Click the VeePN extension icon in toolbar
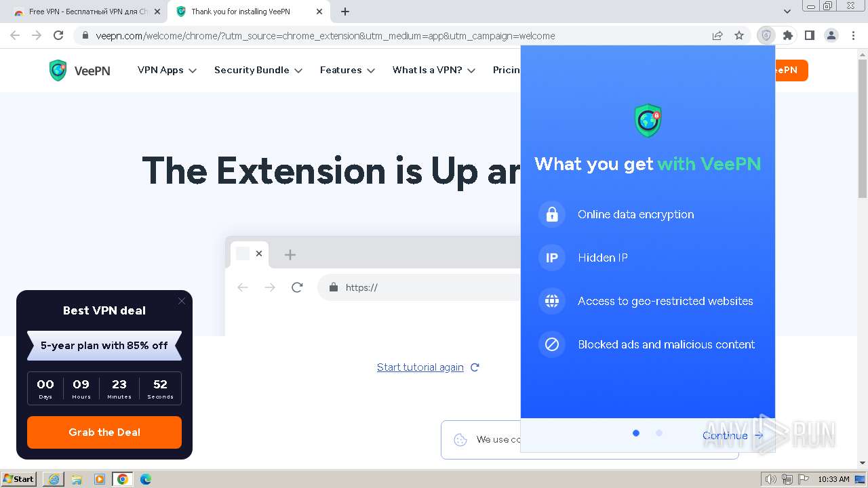868x488 pixels. point(766,36)
